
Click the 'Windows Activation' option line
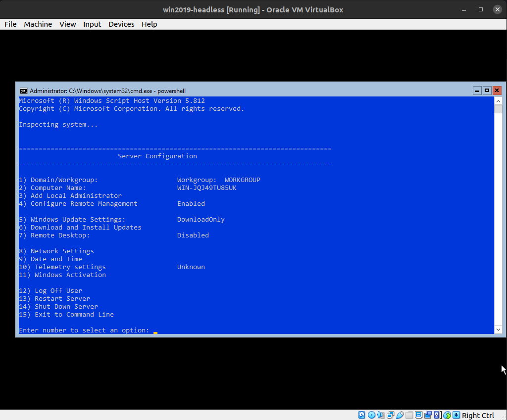pos(62,275)
